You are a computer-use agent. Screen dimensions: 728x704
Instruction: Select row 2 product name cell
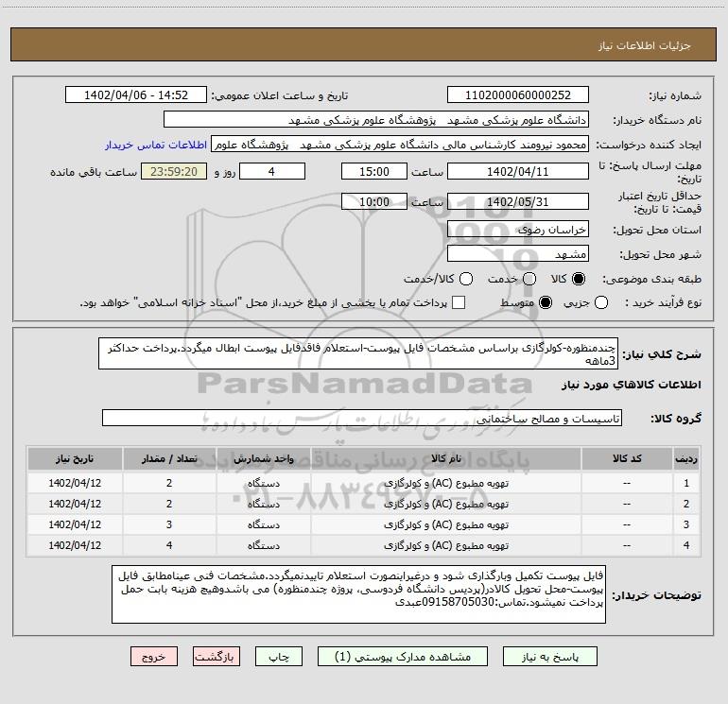(x=446, y=504)
